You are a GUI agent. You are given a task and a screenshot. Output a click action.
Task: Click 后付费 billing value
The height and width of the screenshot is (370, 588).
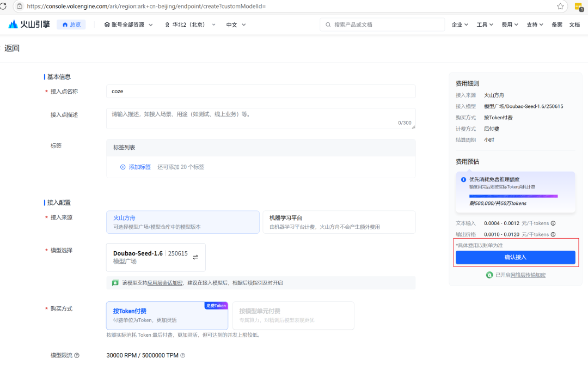tap(491, 129)
